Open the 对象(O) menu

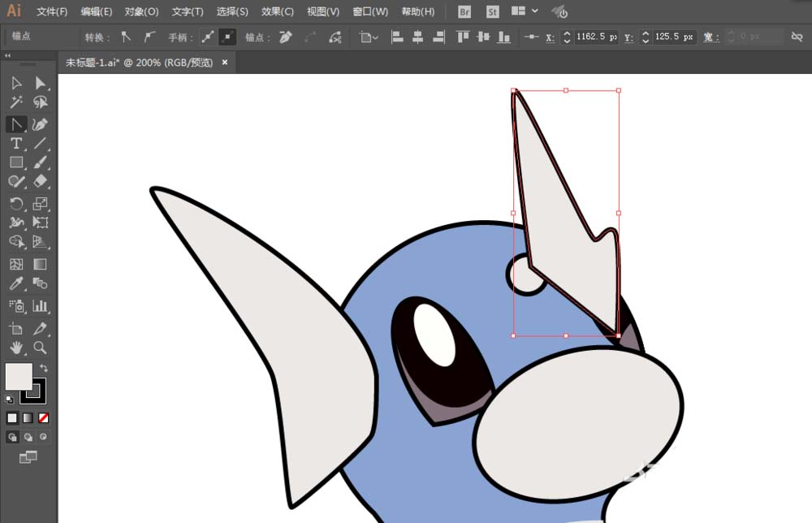[x=141, y=11]
